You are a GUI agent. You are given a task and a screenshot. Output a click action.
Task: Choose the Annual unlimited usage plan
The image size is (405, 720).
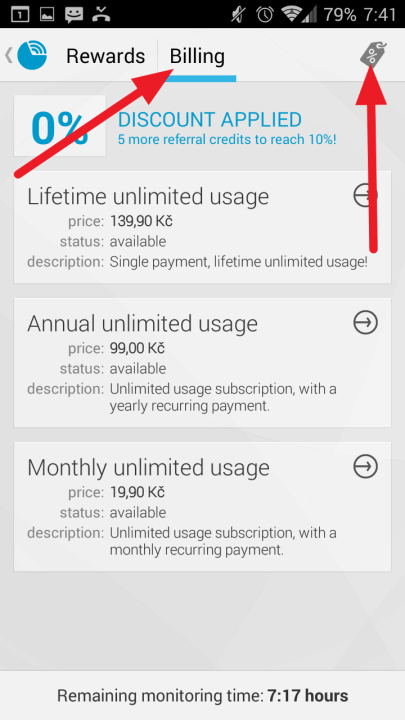coord(202,363)
